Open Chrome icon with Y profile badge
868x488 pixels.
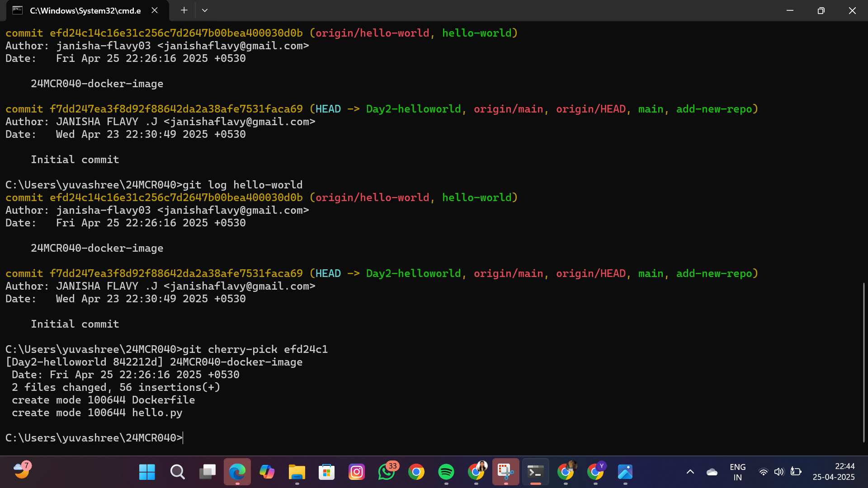pyautogui.click(x=595, y=472)
